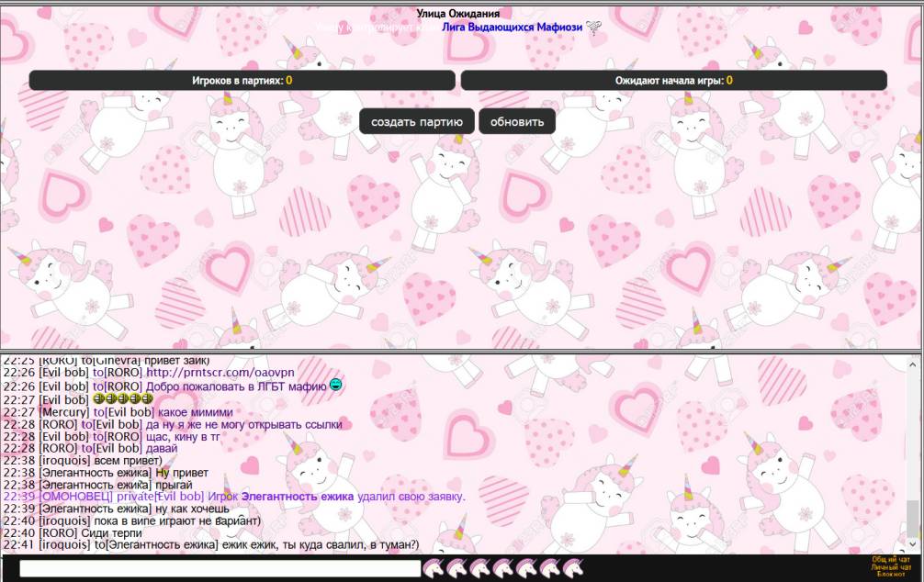Click to[Элегантность ежика] in the 22:41 message
This screenshot has width=924, height=582.
156,545
